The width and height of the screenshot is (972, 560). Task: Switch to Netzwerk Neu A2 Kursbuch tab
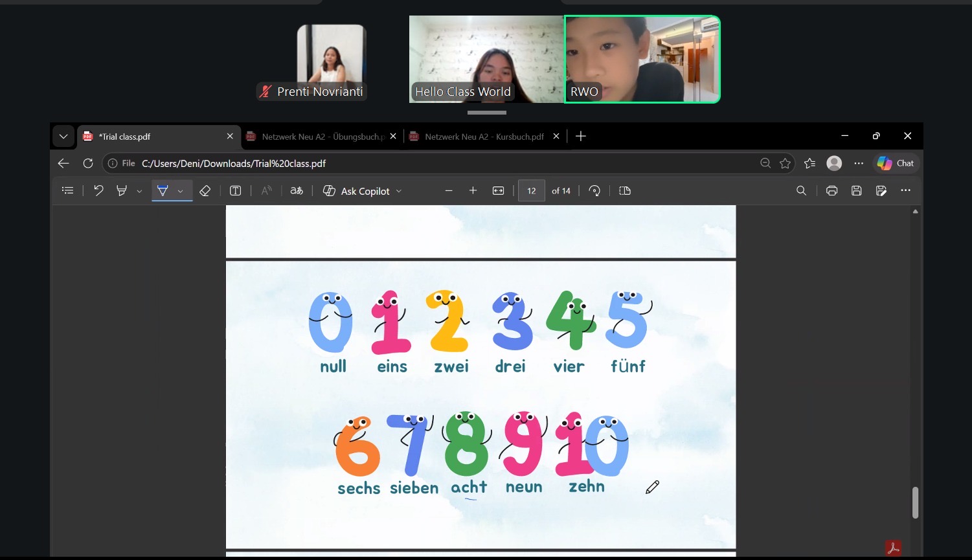[485, 137]
